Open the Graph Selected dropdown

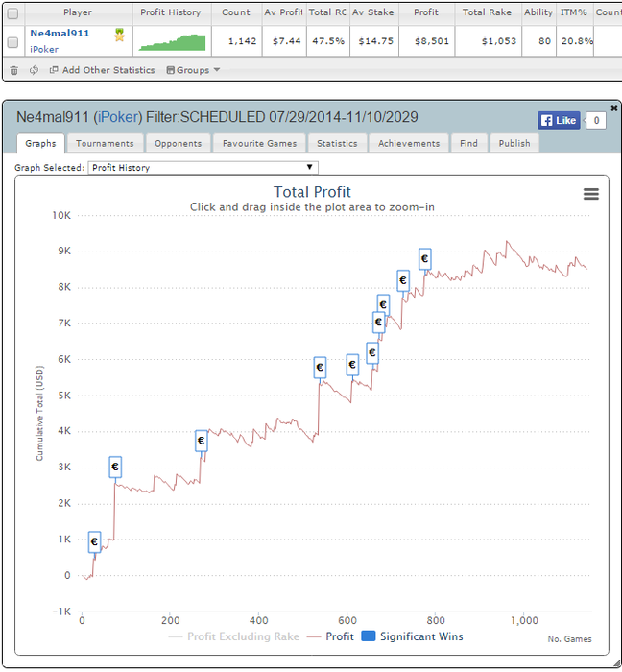click(203, 168)
